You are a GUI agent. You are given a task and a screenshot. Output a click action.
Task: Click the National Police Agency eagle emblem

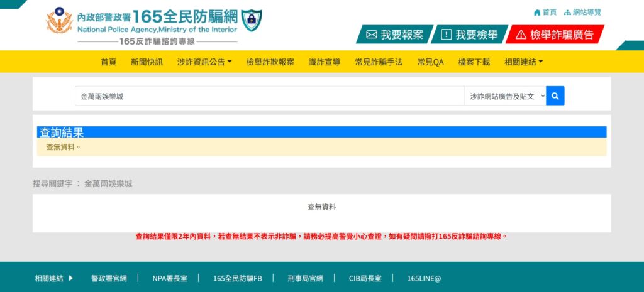coord(59,20)
